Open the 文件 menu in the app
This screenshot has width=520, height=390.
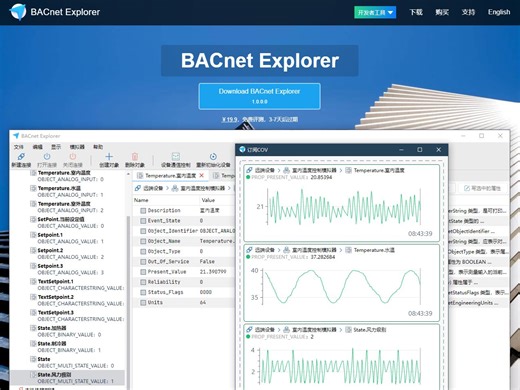coord(19,147)
